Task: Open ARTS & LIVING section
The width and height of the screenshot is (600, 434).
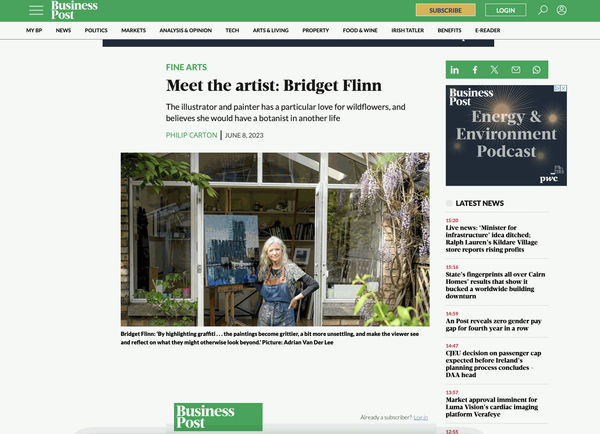Action: point(271,30)
